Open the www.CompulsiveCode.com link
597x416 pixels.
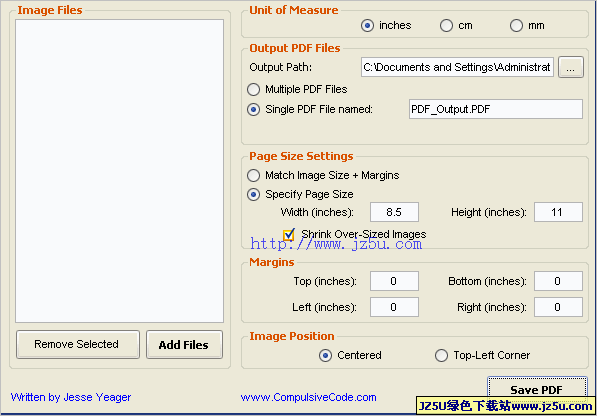308,397
